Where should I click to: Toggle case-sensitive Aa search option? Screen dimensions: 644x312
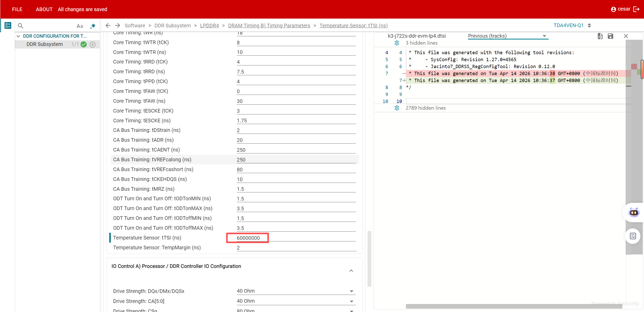click(80, 26)
